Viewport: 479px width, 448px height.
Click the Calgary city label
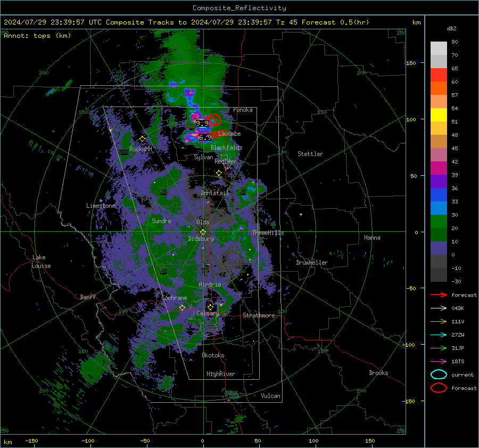(208, 313)
